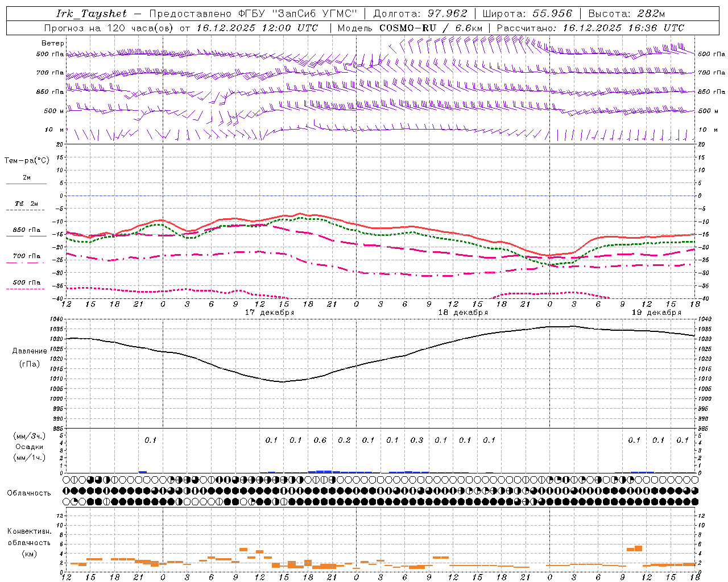Click the 0.3 precipitation value
Image resolution: width=728 pixels, height=582 pixels.
pyautogui.click(x=417, y=440)
